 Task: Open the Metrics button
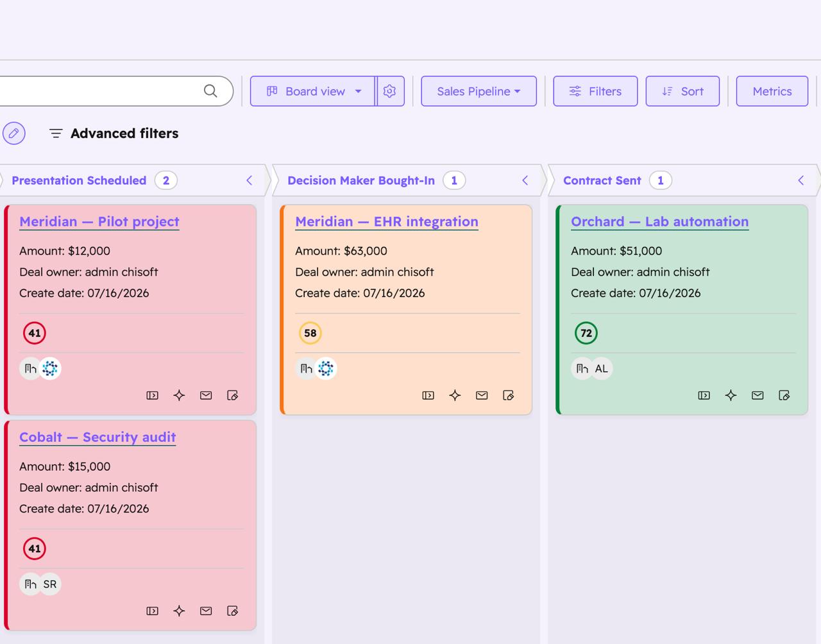pos(772,91)
